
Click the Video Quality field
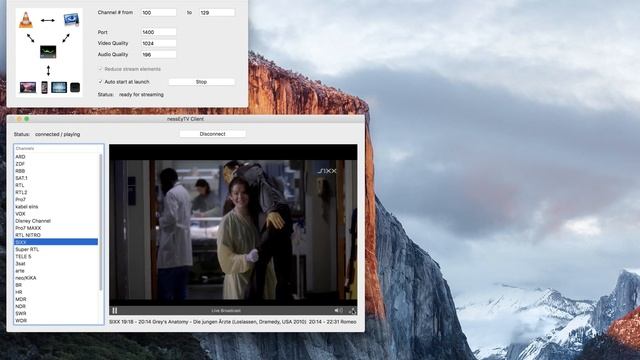tap(158, 43)
